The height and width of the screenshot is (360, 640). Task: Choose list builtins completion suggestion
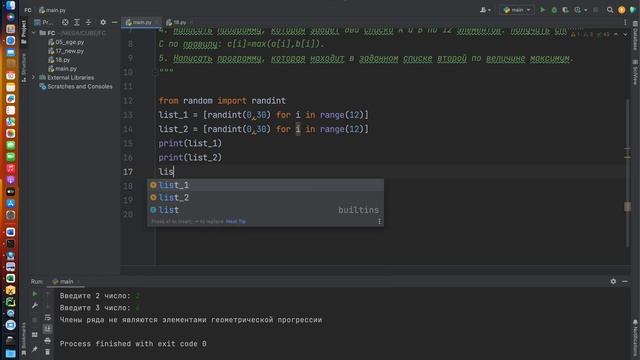click(x=265, y=210)
